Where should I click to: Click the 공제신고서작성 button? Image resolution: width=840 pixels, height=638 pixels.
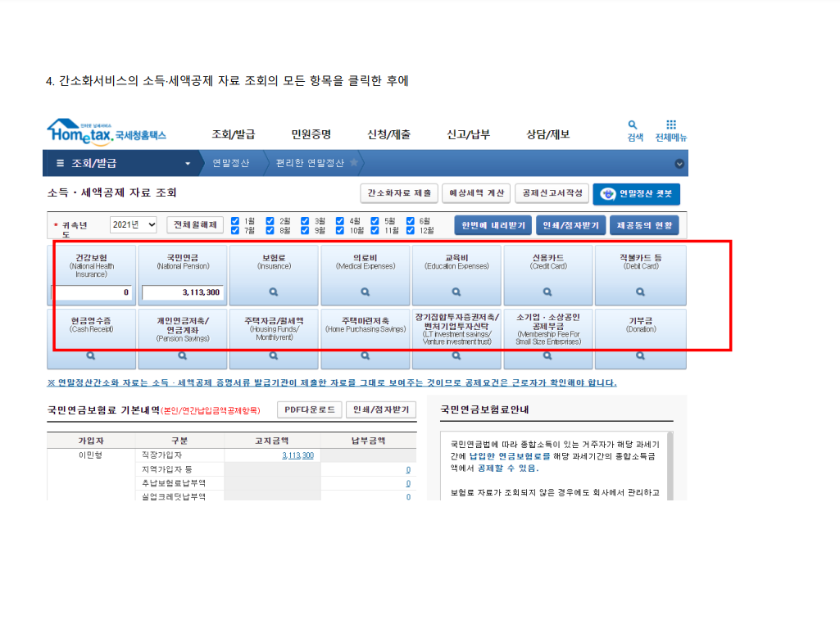(552, 193)
